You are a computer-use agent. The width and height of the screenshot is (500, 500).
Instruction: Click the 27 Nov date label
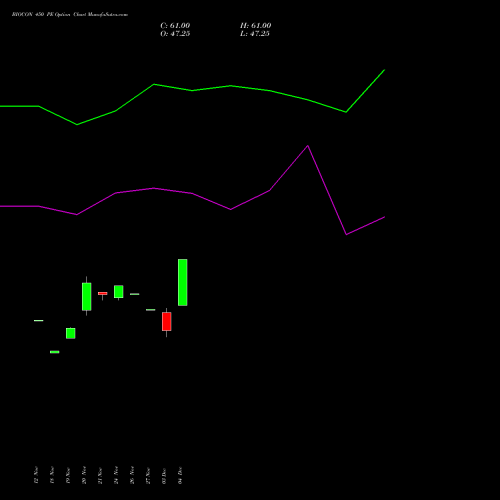(148, 475)
